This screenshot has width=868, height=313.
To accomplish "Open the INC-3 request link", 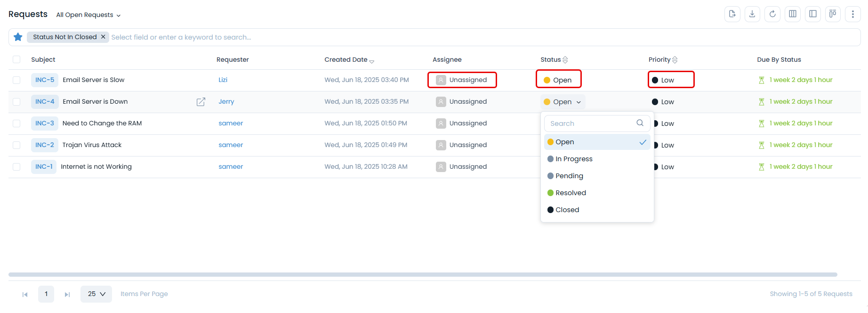I will 45,124.
